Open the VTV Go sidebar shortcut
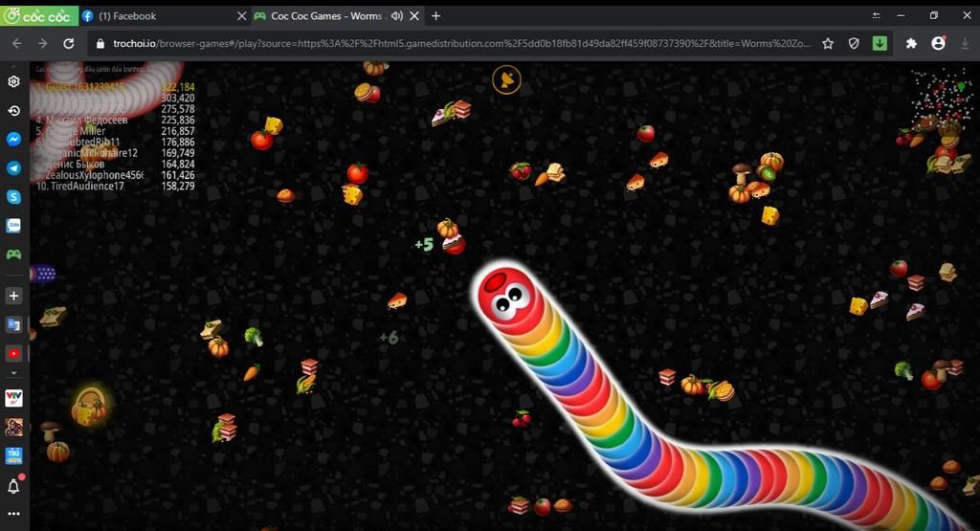Image resolution: width=980 pixels, height=531 pixels. pyautogui.click(x=13, y=398)
